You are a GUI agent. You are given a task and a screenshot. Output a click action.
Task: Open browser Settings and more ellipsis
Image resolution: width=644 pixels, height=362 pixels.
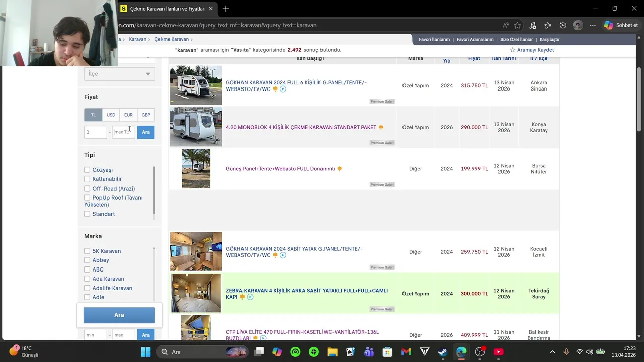click(593, 25)
